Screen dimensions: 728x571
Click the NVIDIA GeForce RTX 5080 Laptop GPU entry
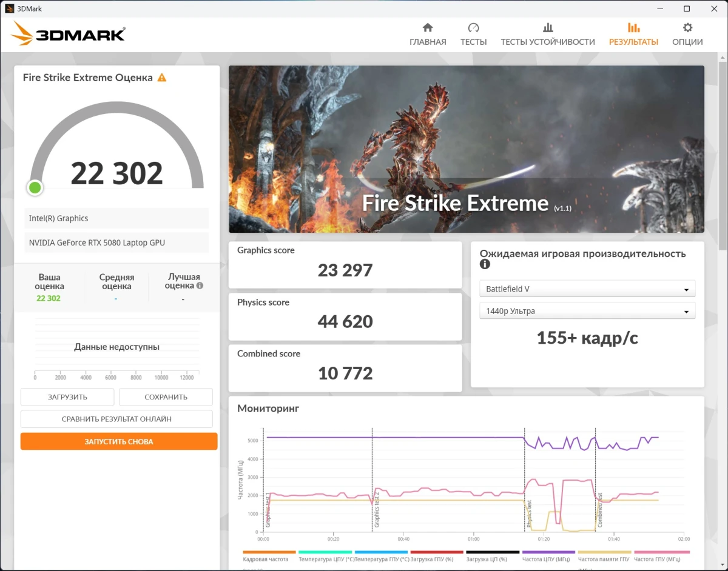116,242
